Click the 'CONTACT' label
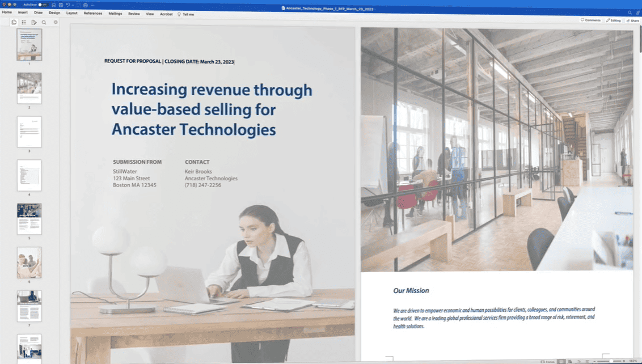The image size is (642, 364). pos(197,162)
